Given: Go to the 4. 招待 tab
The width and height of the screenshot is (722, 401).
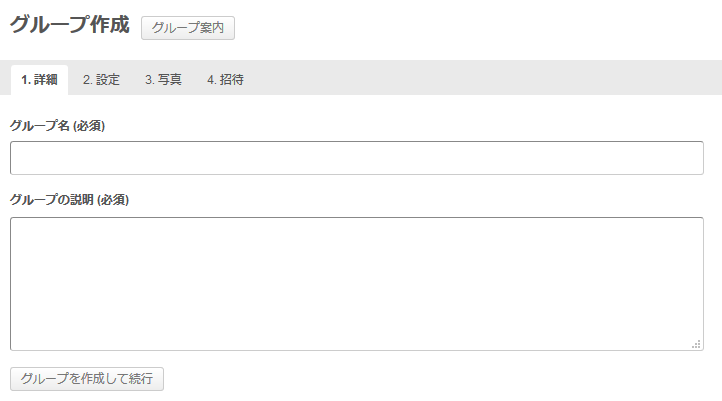Looking at the screenshot, I should click(225, 80).
